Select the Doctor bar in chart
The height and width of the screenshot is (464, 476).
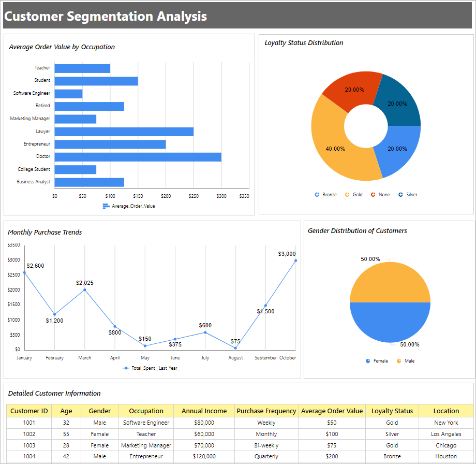[138, 157]
